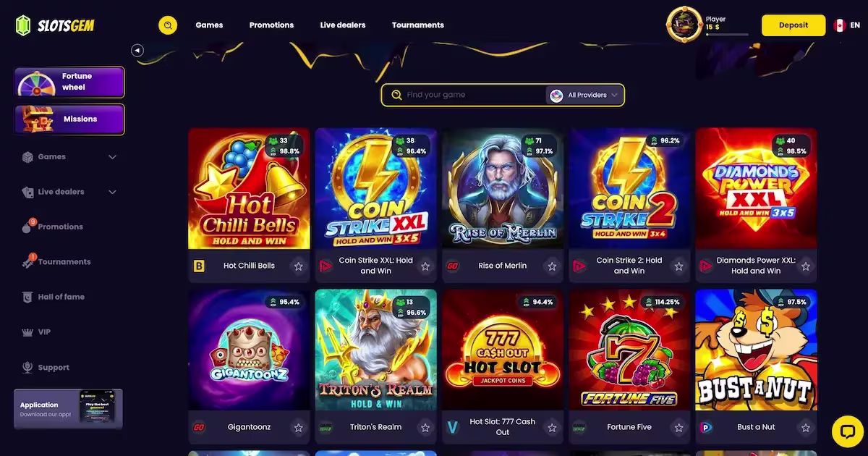The image size is (868, 456).
Task: Open the Tournaments top menu item
Action: pos(418,25)
